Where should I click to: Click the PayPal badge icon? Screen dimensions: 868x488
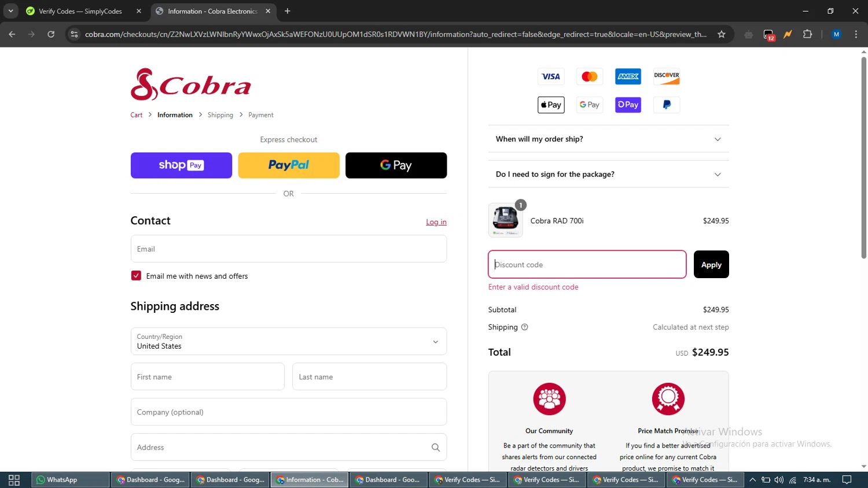[667, 105]
